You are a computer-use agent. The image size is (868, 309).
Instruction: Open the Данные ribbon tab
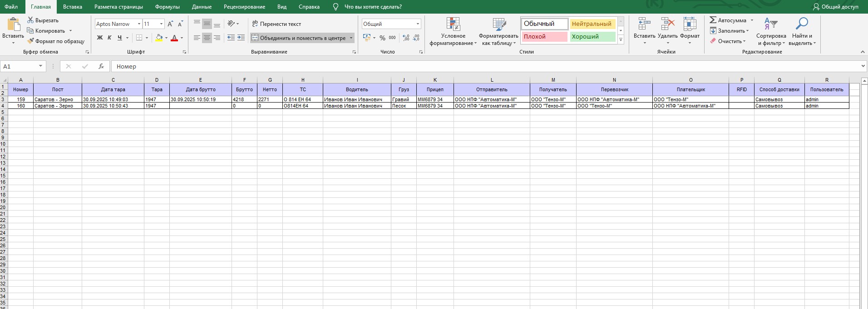click(202, 7)
